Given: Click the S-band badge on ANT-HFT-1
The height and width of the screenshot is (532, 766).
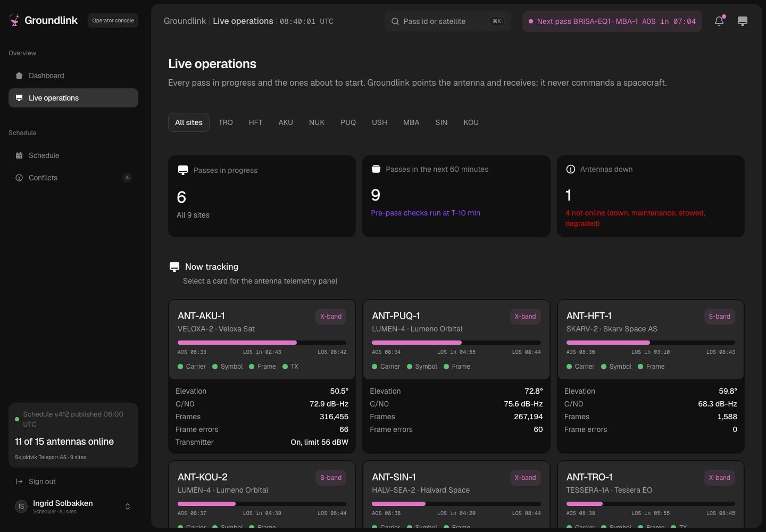Looking at the screenshot, I should click(719, 317).
